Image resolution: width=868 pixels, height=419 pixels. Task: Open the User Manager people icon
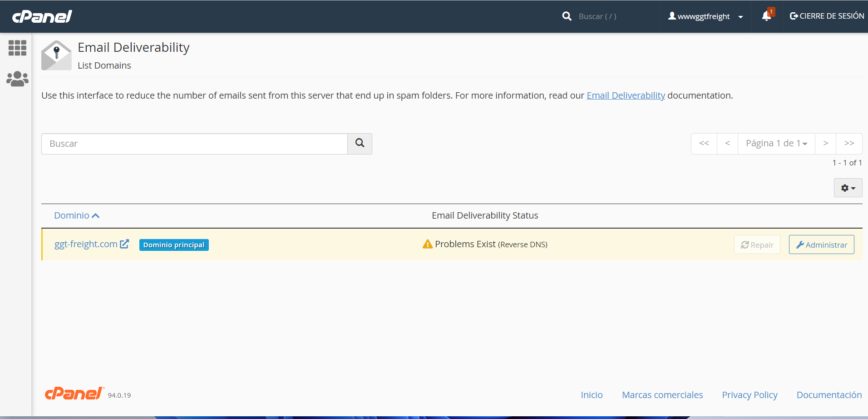pos(17,79)
